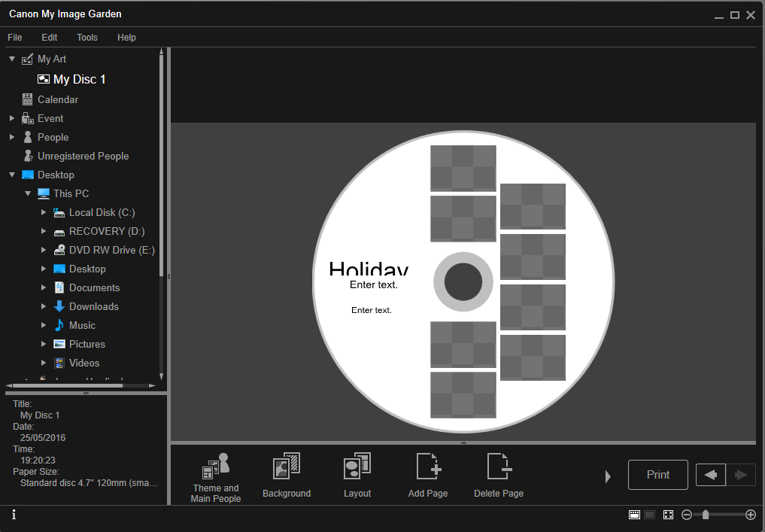Image resolution: width=765 pixels, height=532 pixels.
Task: Switch to single-image details view
Action: pos(649,515)
